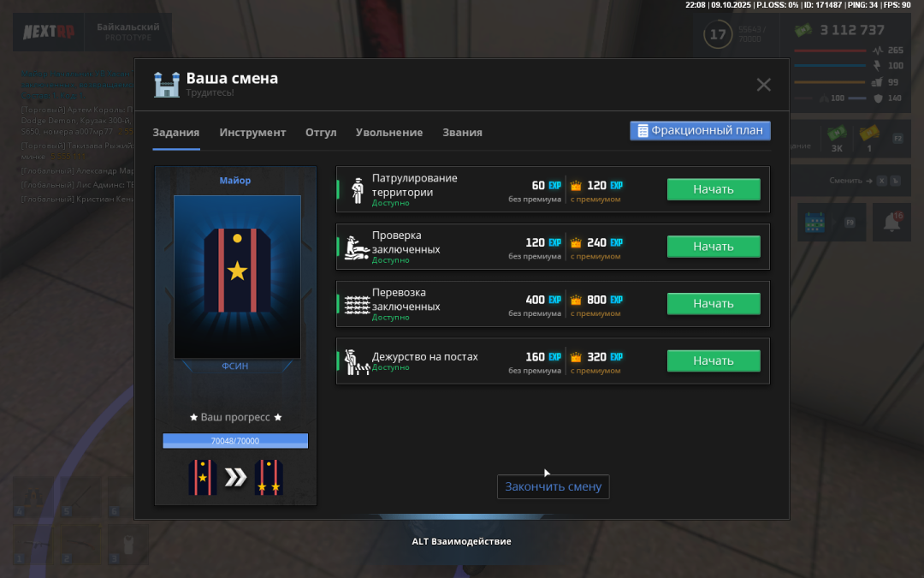Screen dimensions: 924x578
Task: Start the Перевозка заключенных task
Action: [714, 304]
